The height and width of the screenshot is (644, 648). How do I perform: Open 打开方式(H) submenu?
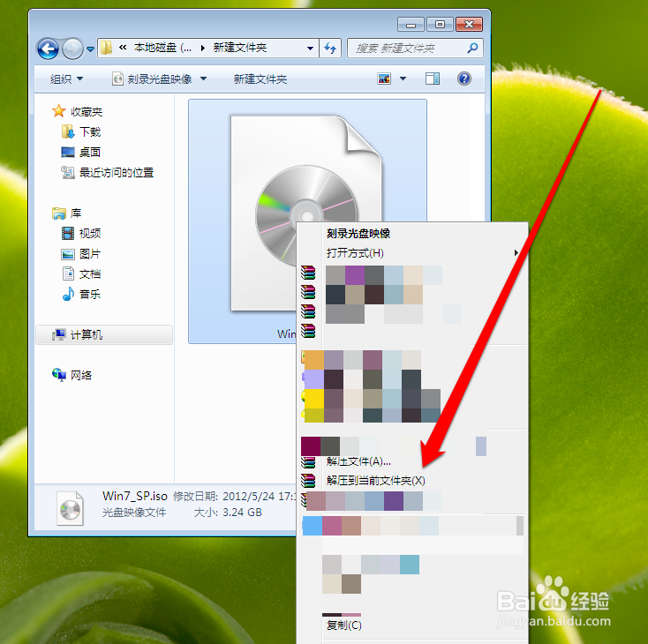tap(412, 253)
